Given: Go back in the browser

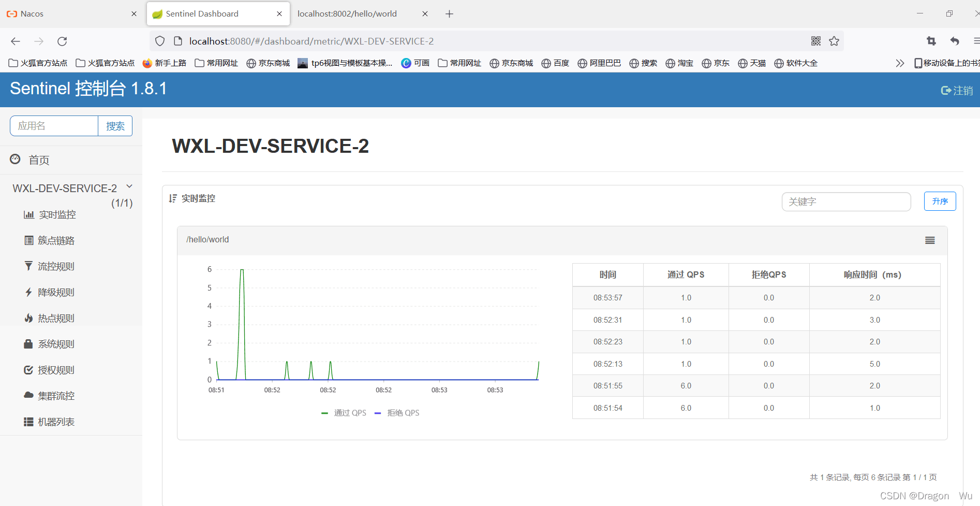Looking at the screenshot, I should 16,41.
